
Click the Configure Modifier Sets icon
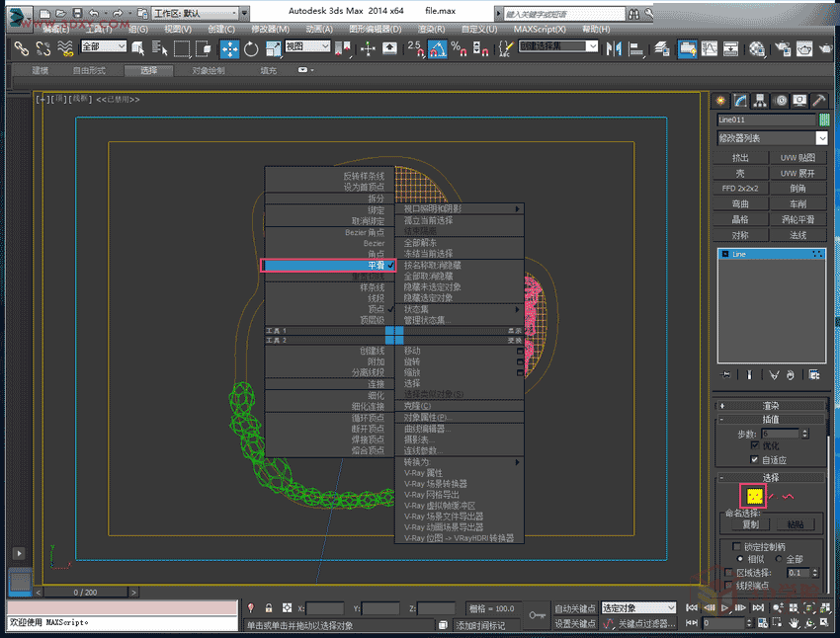[814, 375]
